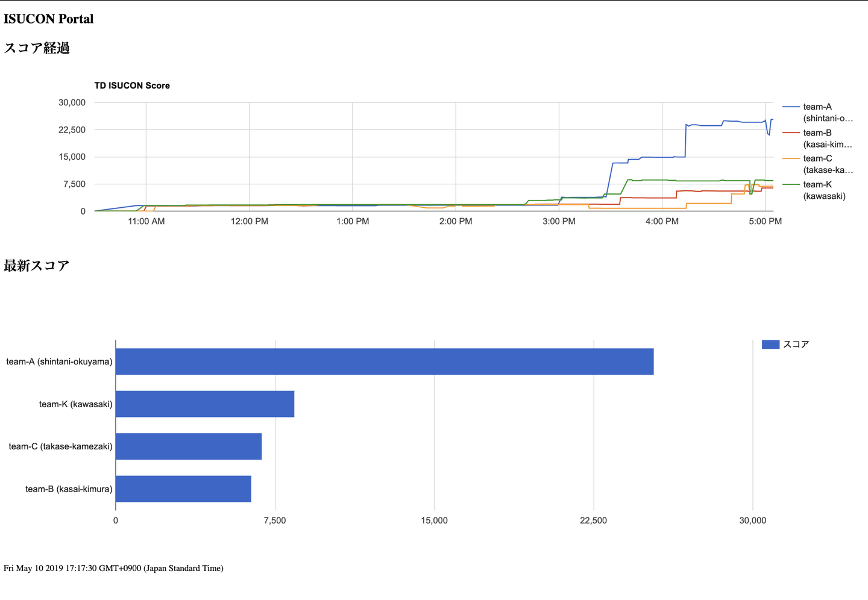
Task: Click the 3:00 PM time axis label
Action: pyautogui.click(x=559, y=221)
